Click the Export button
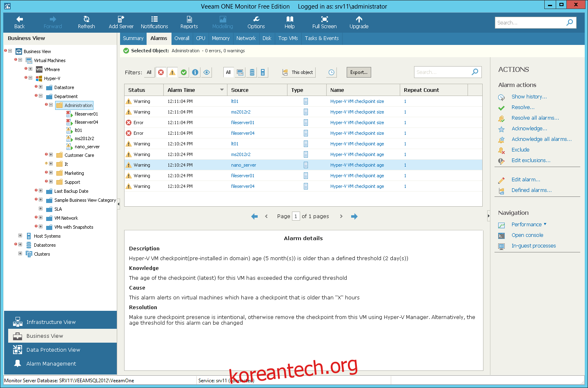The image size is (588, 388). pos(359,72)
